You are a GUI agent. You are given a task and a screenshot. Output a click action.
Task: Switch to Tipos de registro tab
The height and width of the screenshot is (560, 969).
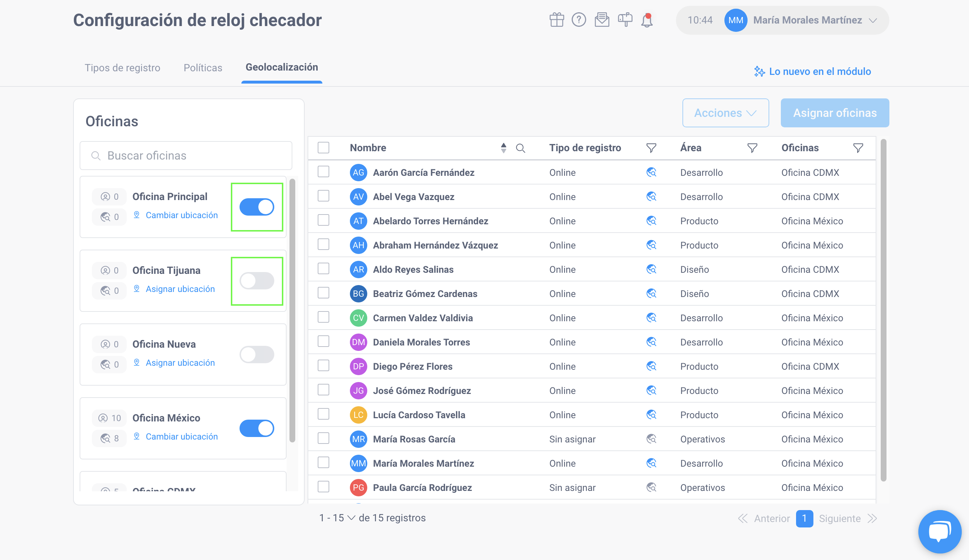(x=122, y=68)
